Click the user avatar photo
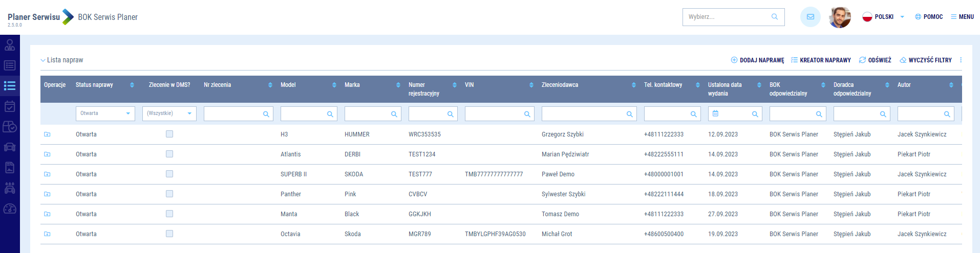 840,17
